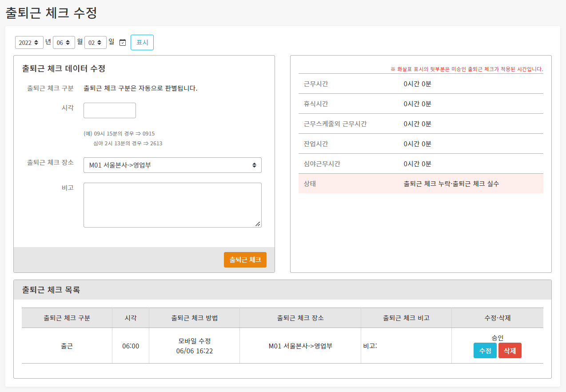Open the year dropdown showing 2022
566x392 pixels.
[x=29, y=43]
